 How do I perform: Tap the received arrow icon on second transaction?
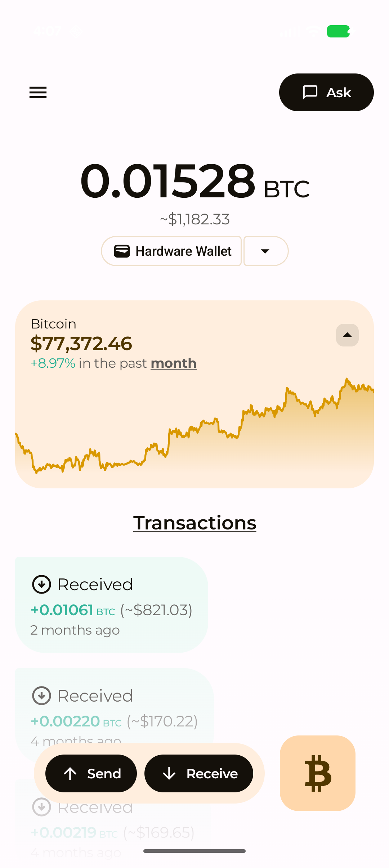42,695
